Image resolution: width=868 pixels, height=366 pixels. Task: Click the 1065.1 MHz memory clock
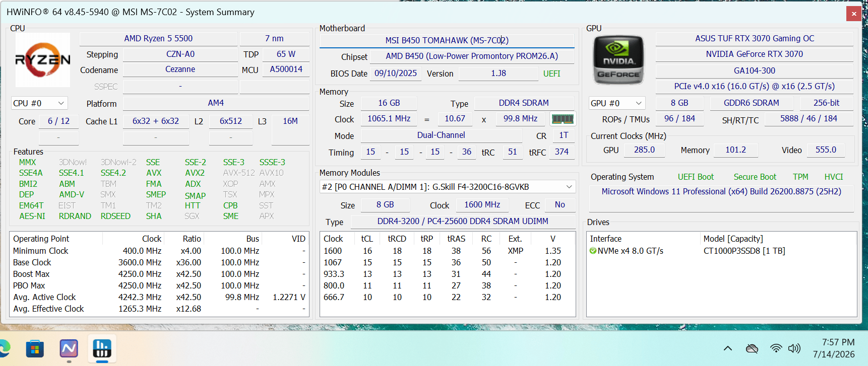coord(389,118)
